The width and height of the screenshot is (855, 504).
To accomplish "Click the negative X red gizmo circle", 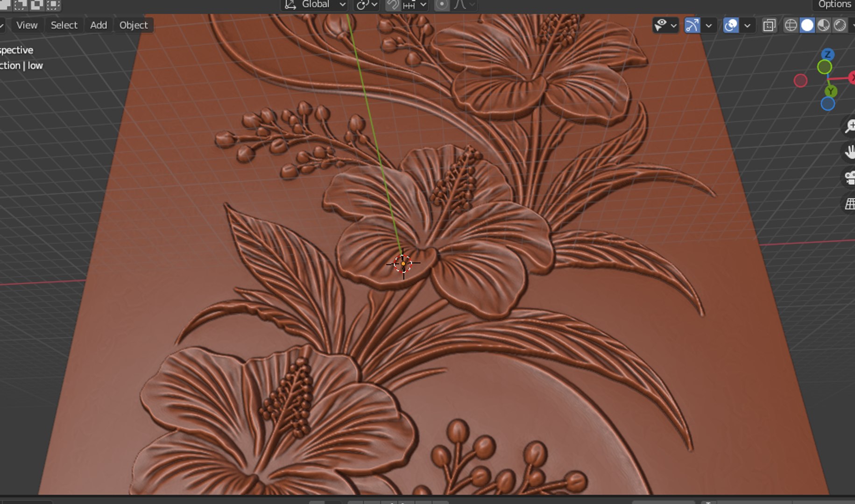I will (x=800, y=81).
